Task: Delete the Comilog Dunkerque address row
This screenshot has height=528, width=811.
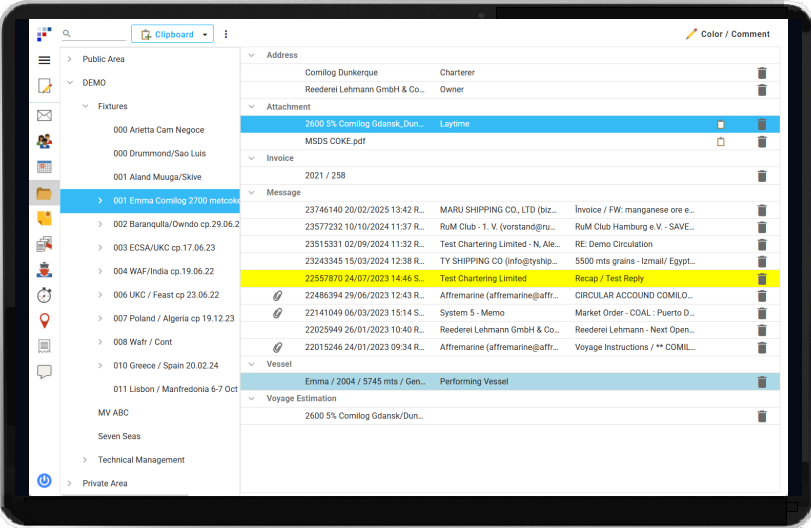Action: [x=762, y=73]
